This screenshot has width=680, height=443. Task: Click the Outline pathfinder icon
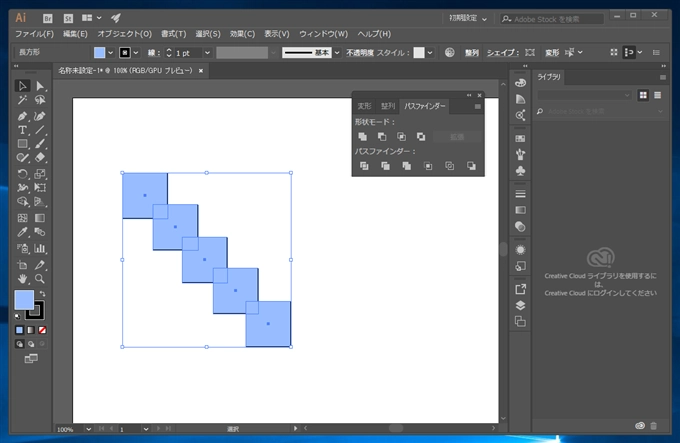tap(450, 166)
